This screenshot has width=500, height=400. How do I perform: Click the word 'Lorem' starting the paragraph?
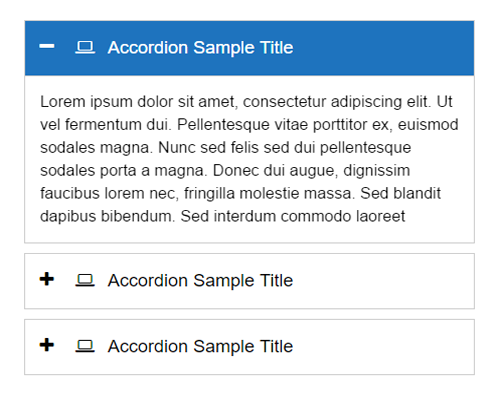[x=63, y=102]
